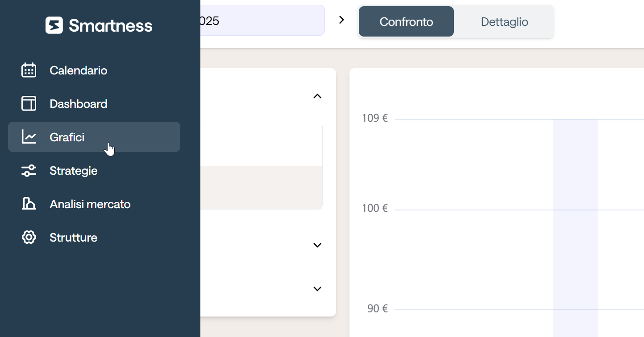This screenshot has height=337, width=644.
Task: Click the 90 € axis label
Action: tap(378, 308)
